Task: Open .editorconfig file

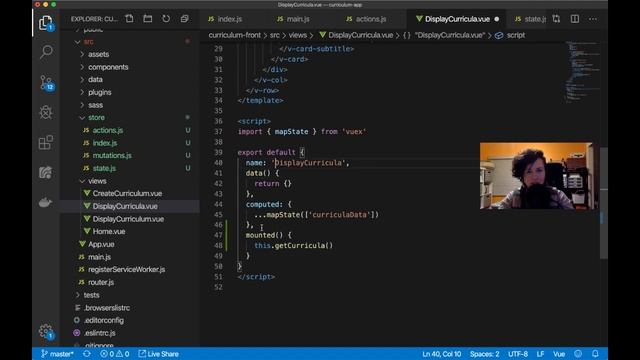Action: coord(104,320)
